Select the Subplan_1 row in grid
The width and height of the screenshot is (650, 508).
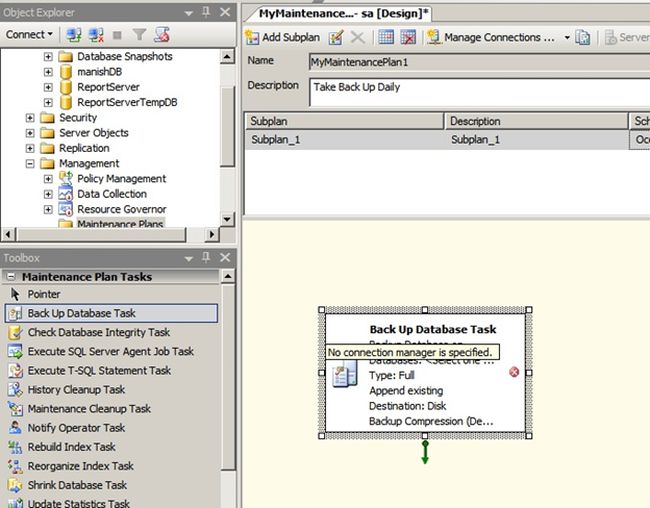447,140
